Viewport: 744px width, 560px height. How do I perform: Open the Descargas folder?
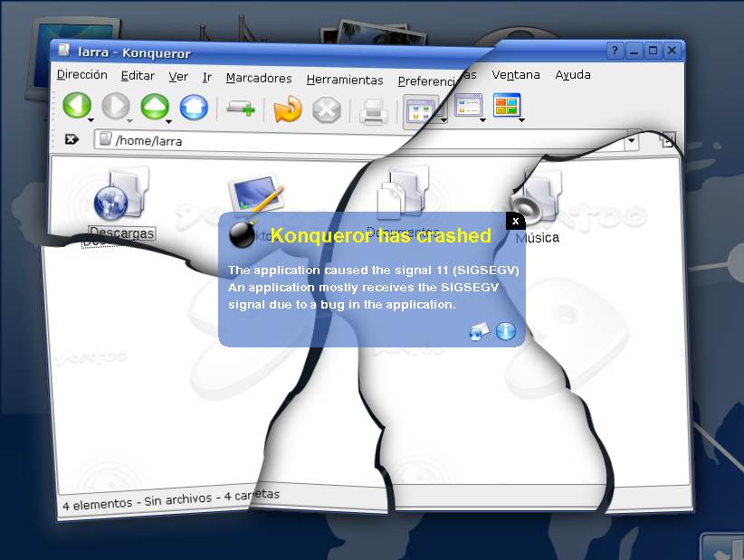121,204
